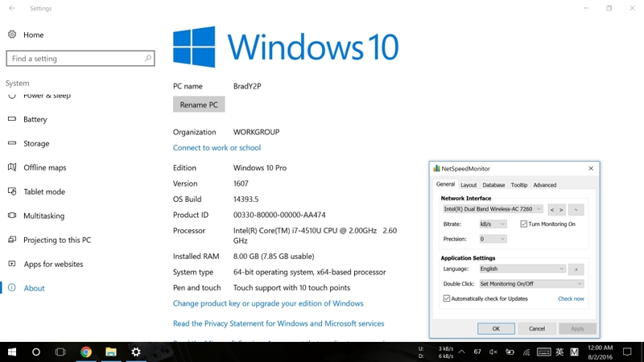Click the Home label in sidebar
The image size is (644, 362).
pyautogui.click(x=33, y=35)
